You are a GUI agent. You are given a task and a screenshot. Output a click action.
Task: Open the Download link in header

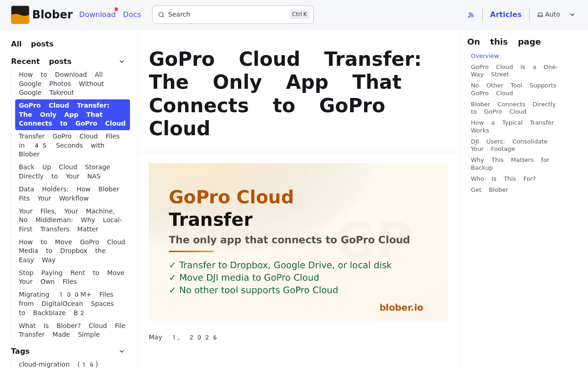point(97,15)
